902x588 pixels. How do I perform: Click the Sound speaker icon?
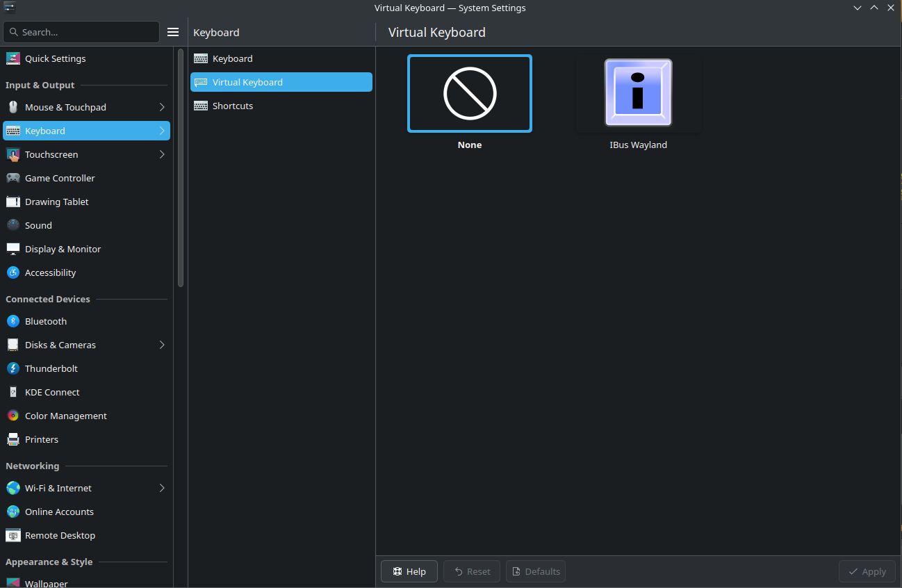pos(13,225)
